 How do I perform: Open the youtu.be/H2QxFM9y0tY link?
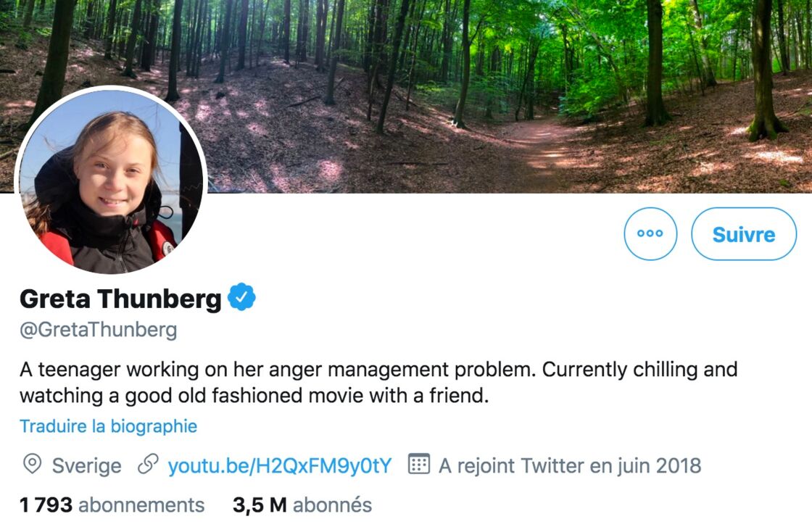pyautogui.click(x=280, y=465)
